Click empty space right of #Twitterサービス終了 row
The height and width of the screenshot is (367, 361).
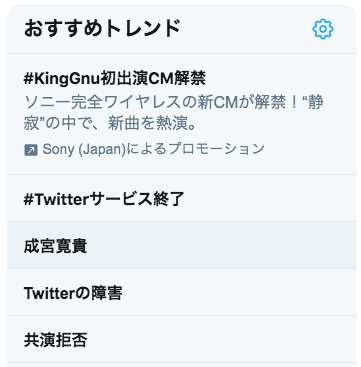point(267,198)
